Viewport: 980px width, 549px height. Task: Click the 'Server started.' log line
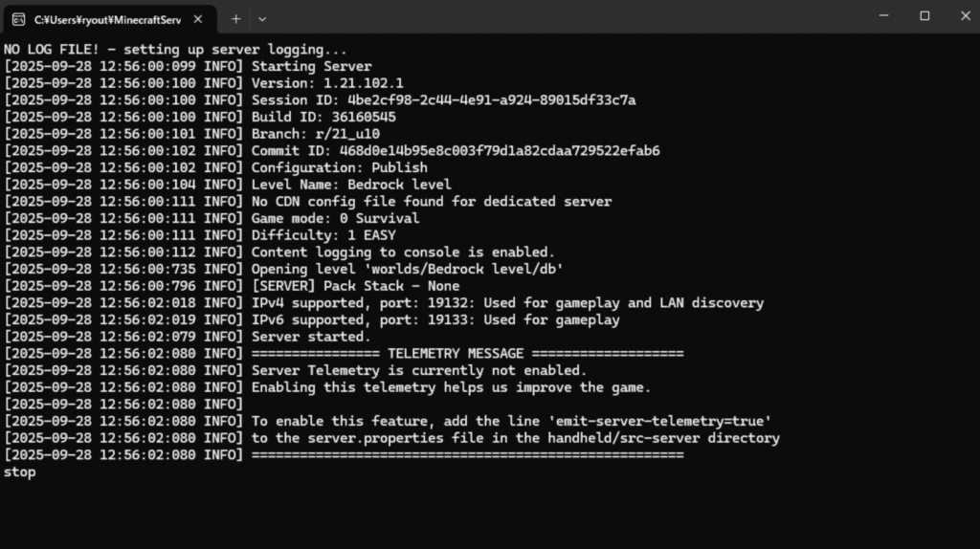coord(310,337)
